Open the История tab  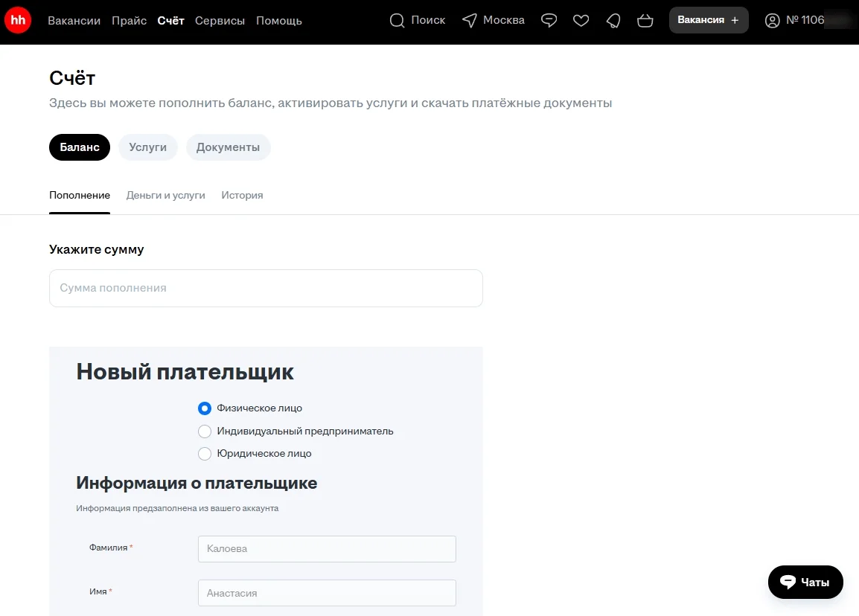click(x=242, y=196)
